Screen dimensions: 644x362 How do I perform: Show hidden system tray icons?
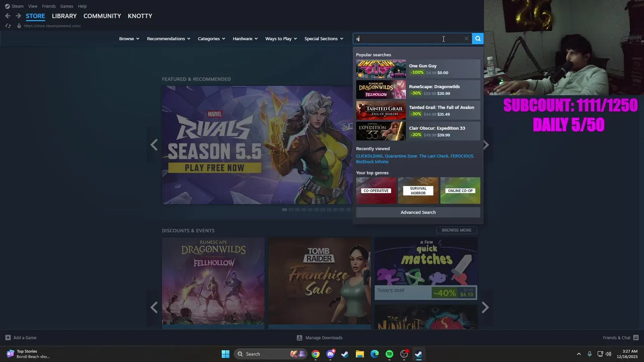579,354
